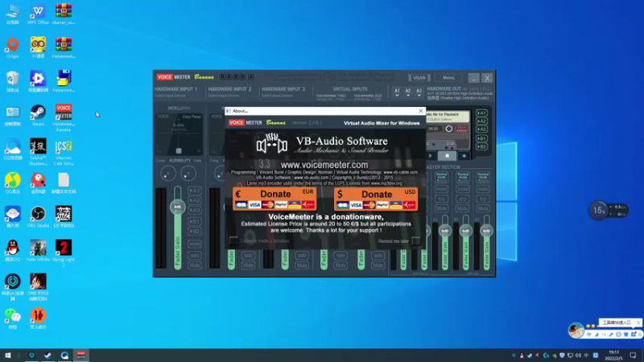Click Hardware Input 1 fader gain knob
Image resolution: width=644 pixels, height=362 pixels.
177,207
